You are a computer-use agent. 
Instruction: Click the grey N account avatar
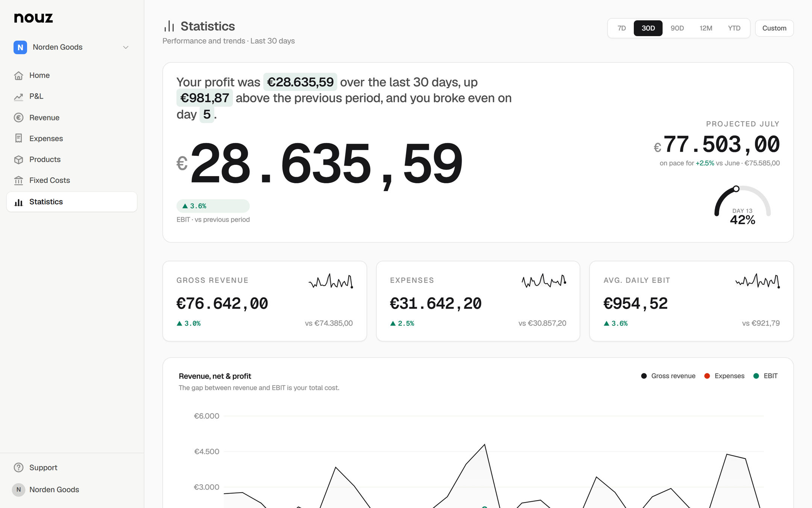pyautogui.click(x=18, y=490)
